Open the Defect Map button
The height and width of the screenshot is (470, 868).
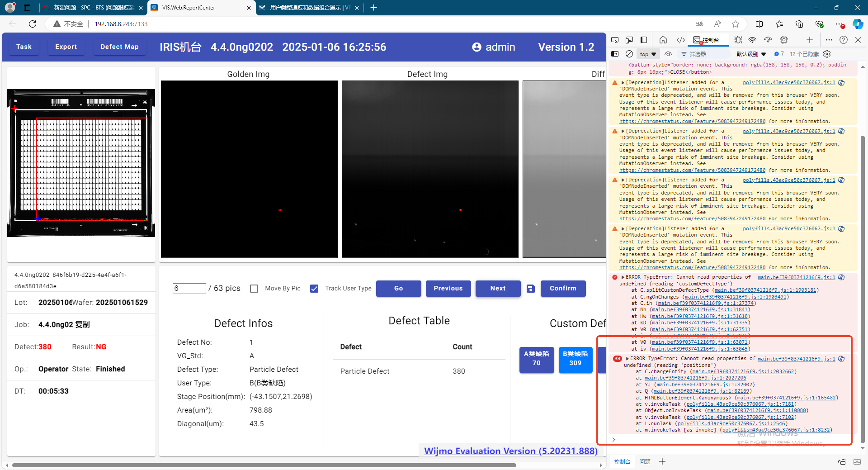120,47
